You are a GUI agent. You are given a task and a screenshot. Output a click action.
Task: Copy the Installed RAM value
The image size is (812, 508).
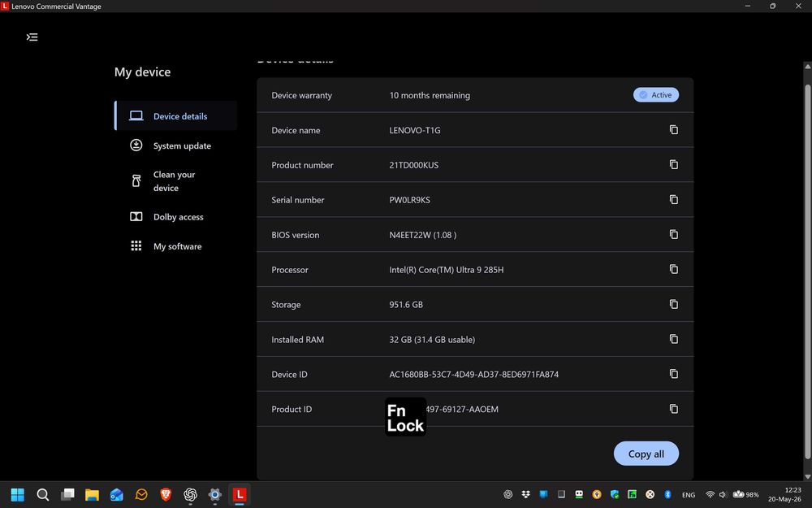coord(673,339)
